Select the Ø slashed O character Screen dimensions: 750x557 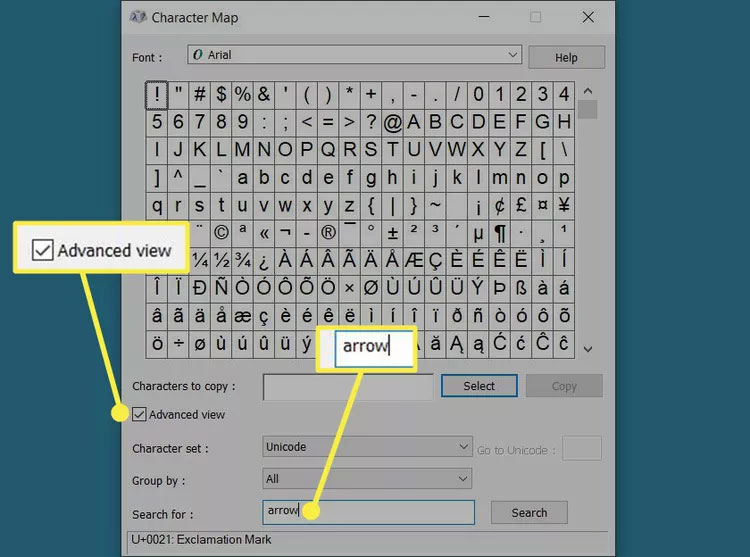click(x=371, y=289)
